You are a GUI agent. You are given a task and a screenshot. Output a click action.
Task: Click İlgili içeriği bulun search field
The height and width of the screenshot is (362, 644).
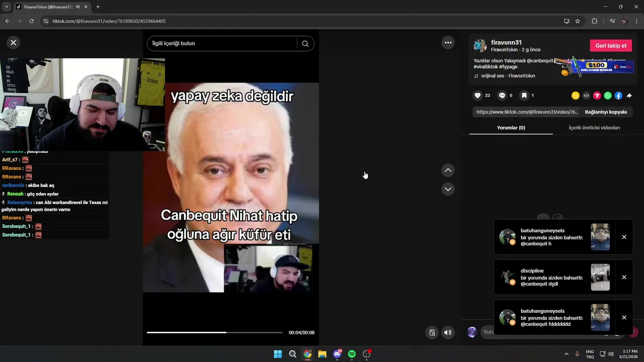222,43
